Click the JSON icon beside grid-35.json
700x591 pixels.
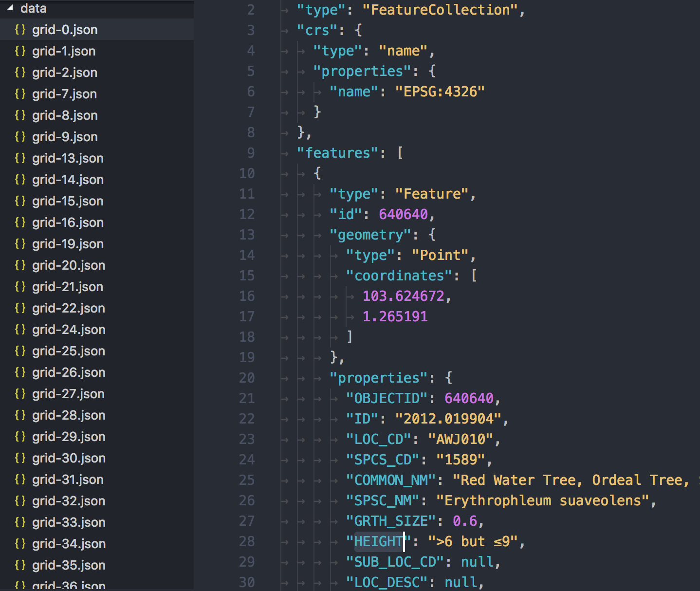pos(20,565)
